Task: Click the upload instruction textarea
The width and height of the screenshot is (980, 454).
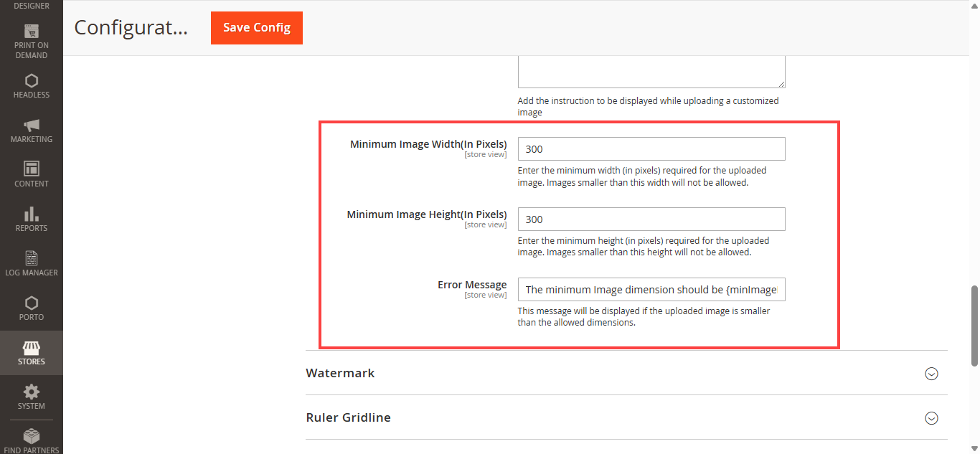Action: [651, 73]
